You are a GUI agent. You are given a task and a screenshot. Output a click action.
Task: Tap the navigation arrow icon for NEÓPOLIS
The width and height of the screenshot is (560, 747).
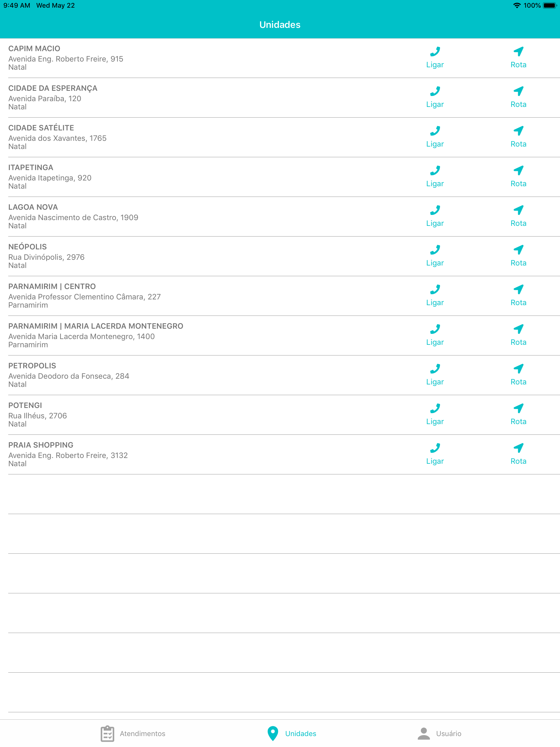[518, 250]
